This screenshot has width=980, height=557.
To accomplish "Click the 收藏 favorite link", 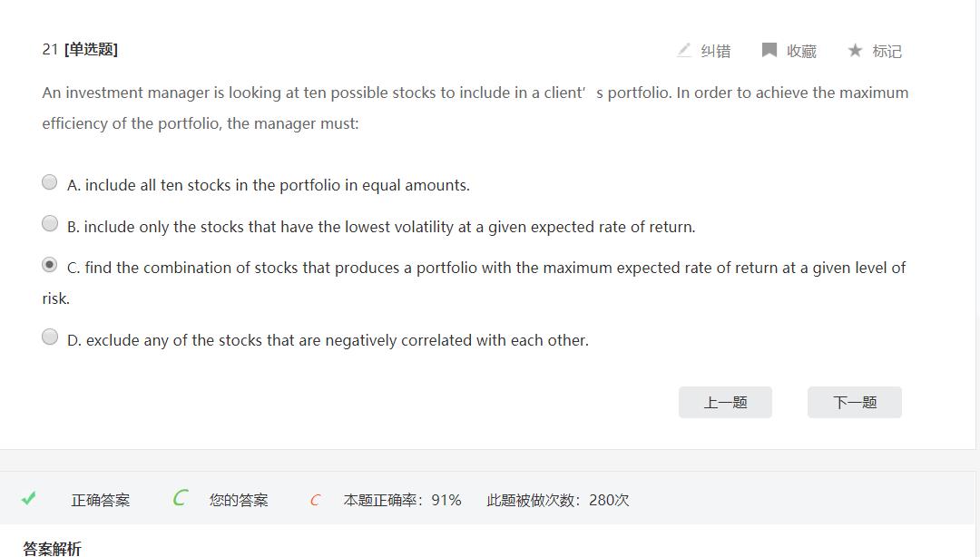I will 801,51.
